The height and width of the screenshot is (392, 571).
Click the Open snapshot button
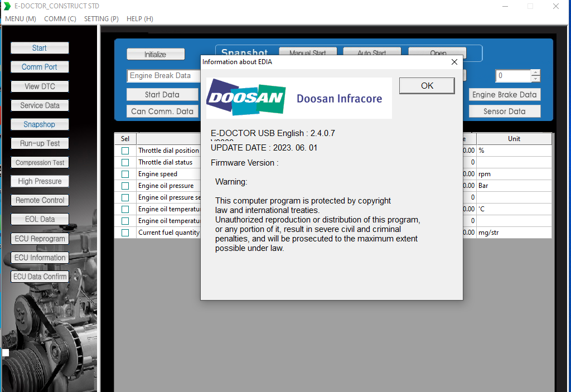click(437, 52)
